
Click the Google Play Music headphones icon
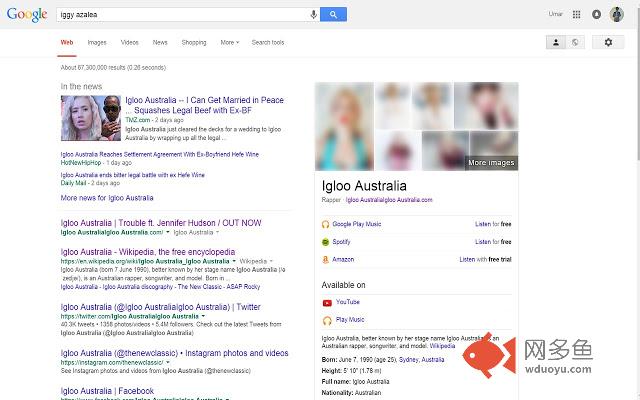[325, 224]
